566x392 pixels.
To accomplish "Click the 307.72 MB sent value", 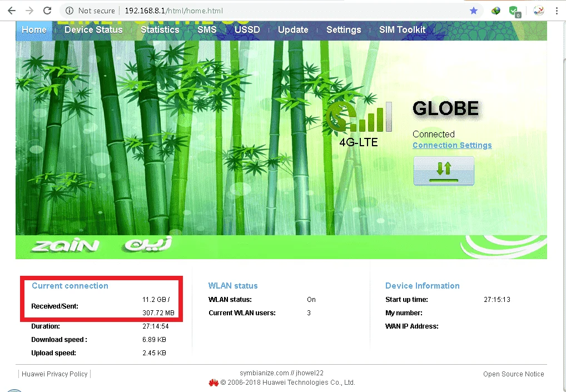I will (158, 313).
